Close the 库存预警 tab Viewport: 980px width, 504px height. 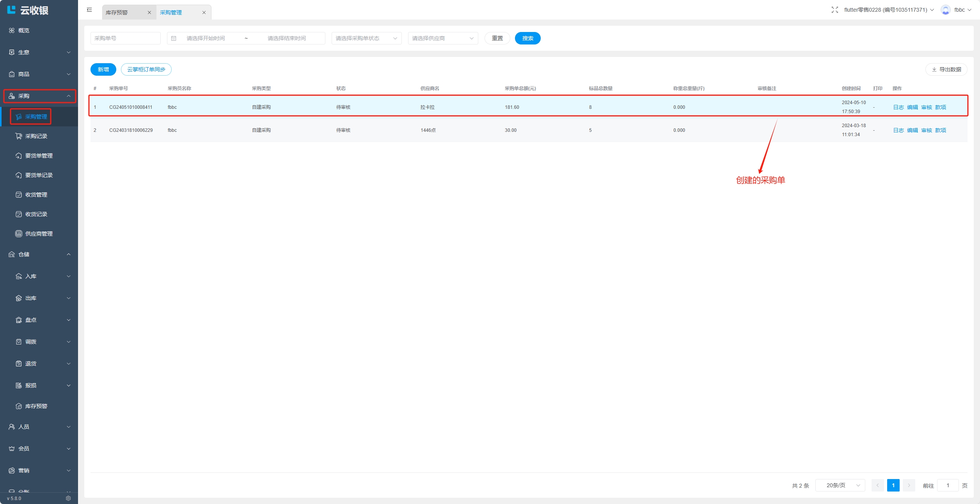(149, 12)
